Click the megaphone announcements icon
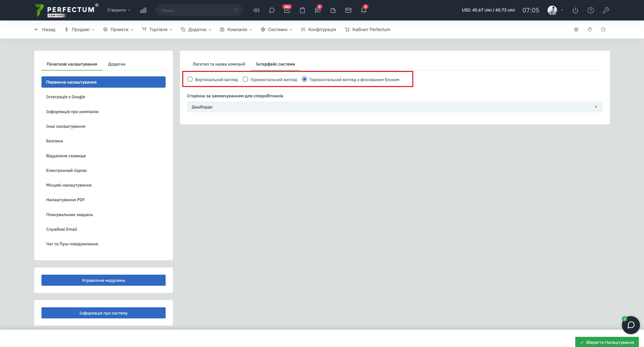This screenshot has width=644, height=347. [256, 10]
